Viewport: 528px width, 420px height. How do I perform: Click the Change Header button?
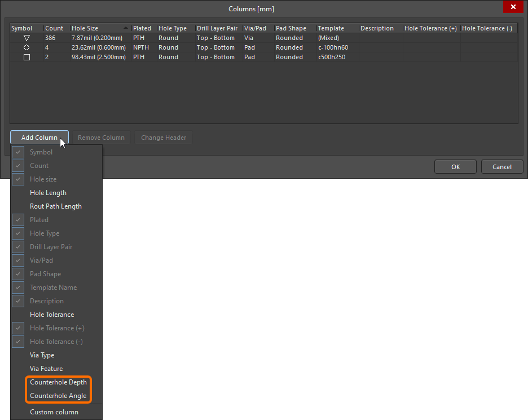pyautogui.click(x=164, y=138)
